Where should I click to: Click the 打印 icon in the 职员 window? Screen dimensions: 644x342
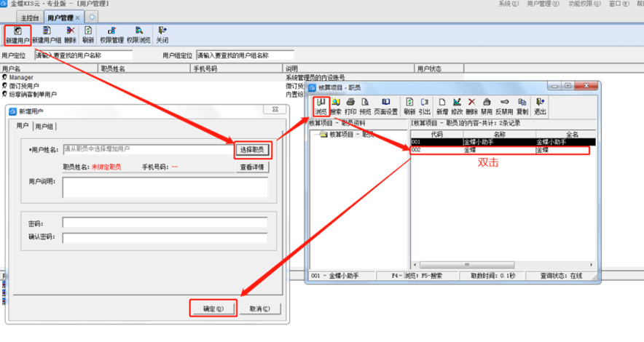(350, 107)
